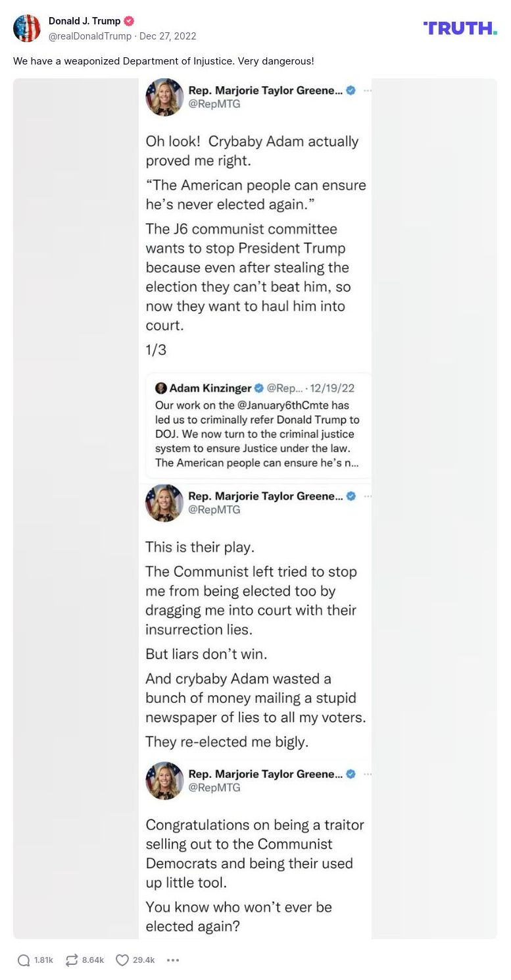
Task: Select Trump's profile avatar picture
Action: tap(27, 28)
